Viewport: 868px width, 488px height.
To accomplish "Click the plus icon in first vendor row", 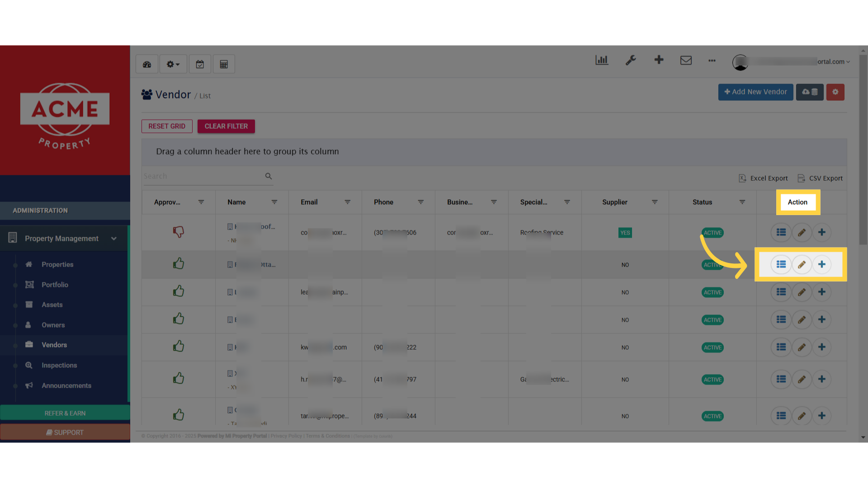I will coord(822,232).
